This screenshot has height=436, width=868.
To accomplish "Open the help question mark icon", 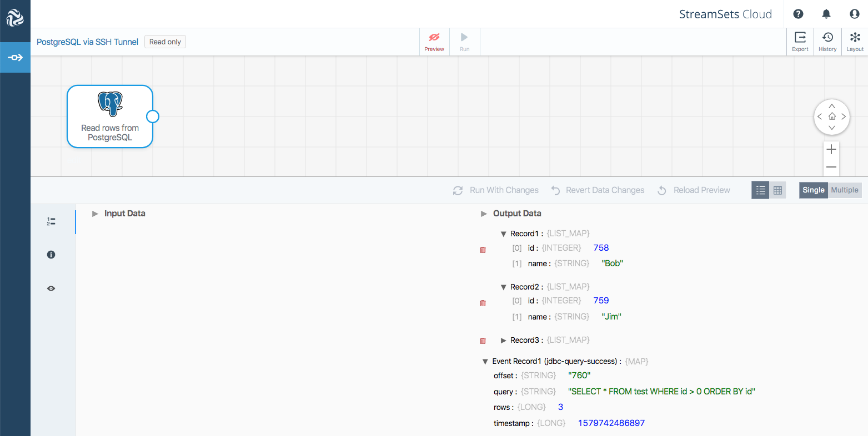I will click(798, 14).
